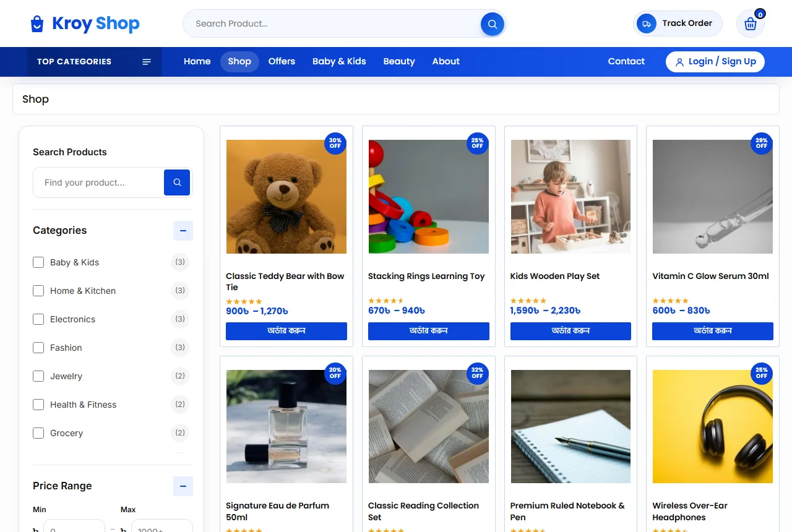Open the Wireless Over-Ear Headphones image

(x=713, y=427)
